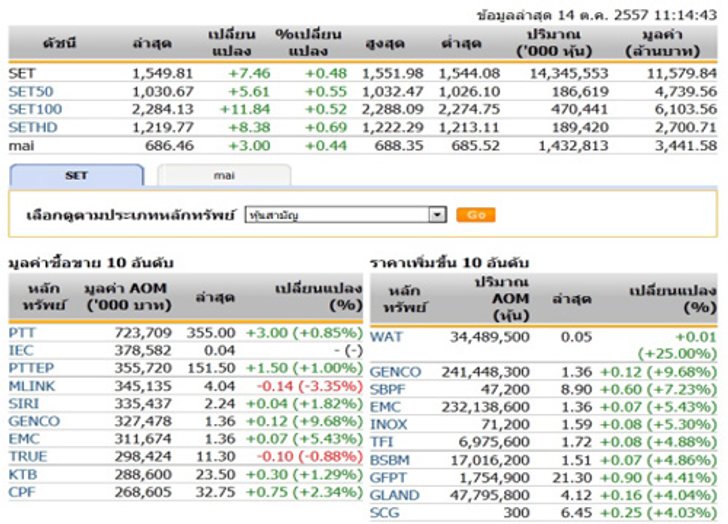
Task: Select mai volume 1,432,813
Action: (x=573, y=146)
